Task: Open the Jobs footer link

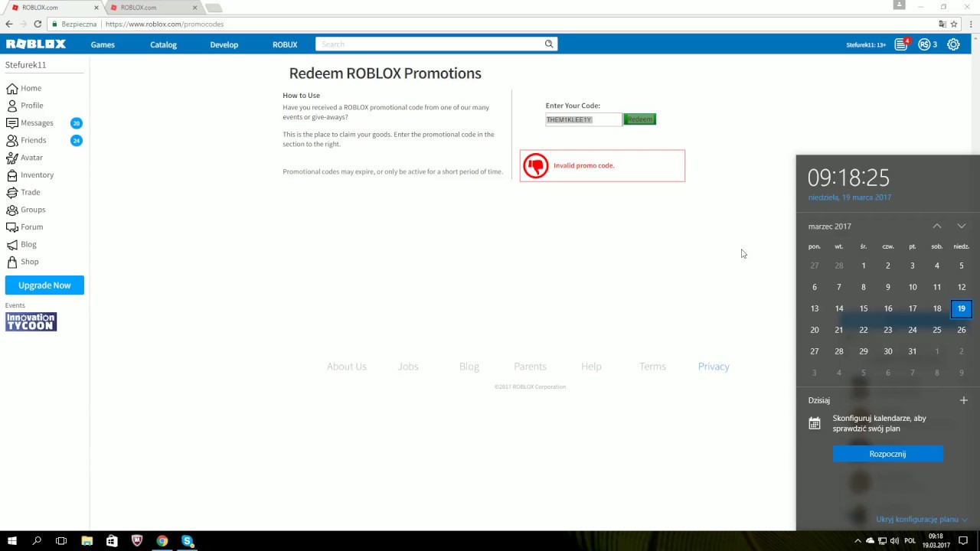Action: (x=408, y=367)
